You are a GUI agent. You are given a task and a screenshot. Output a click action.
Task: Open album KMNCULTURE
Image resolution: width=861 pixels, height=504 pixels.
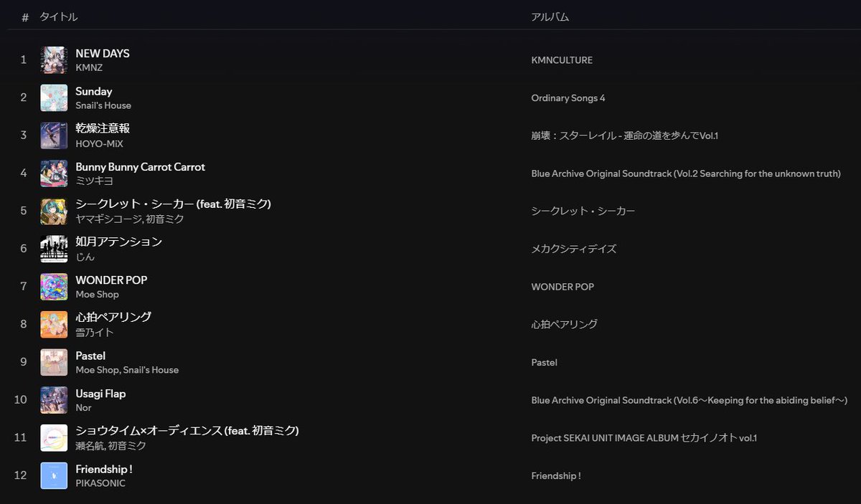(562, 60)
